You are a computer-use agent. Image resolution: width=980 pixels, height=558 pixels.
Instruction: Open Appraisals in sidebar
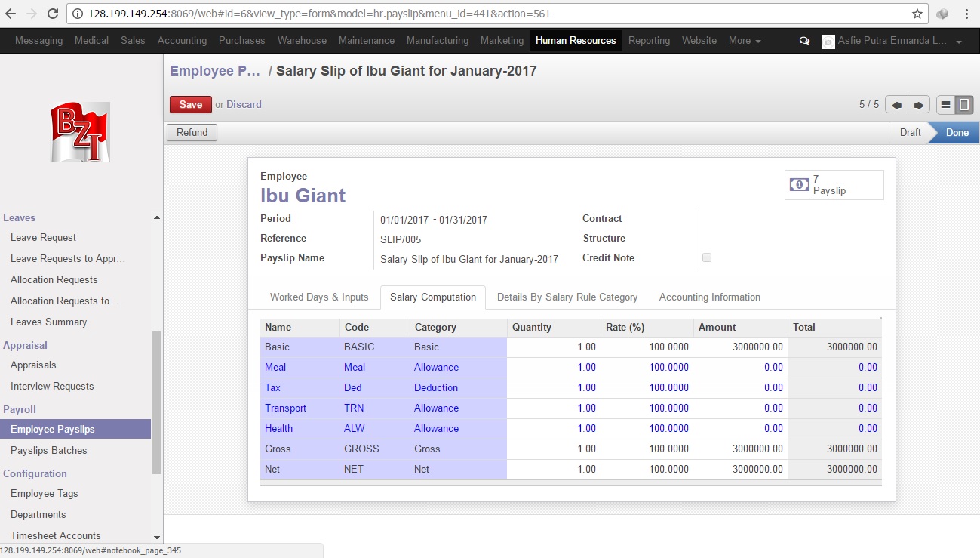[x=33, y=365]
